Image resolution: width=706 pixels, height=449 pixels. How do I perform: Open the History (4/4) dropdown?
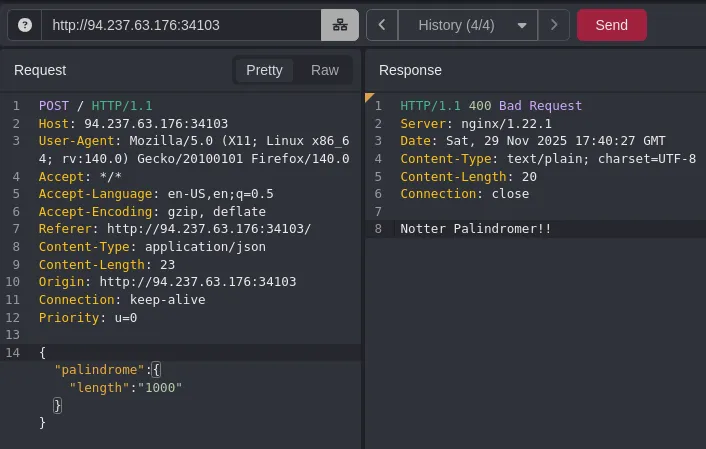click(x=470, y=25)
